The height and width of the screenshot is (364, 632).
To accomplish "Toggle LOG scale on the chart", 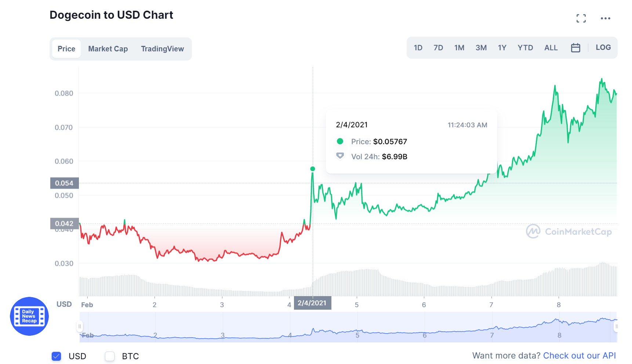I will [x=603, y=48].
